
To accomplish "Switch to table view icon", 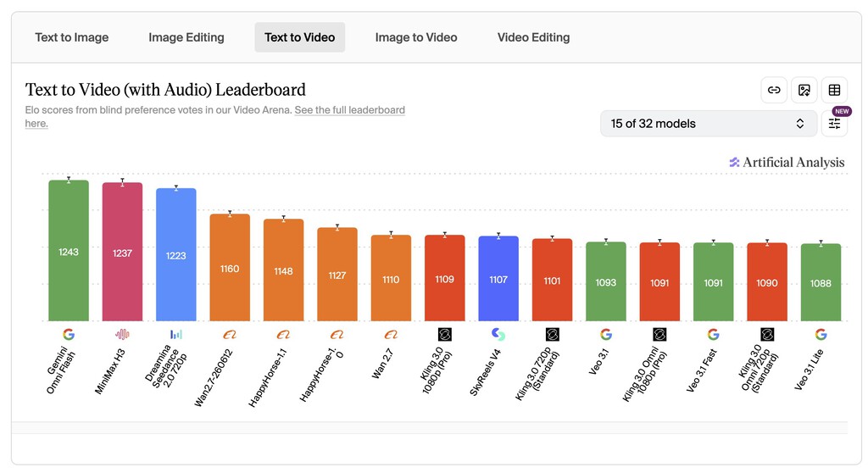I will coord(834,90).
